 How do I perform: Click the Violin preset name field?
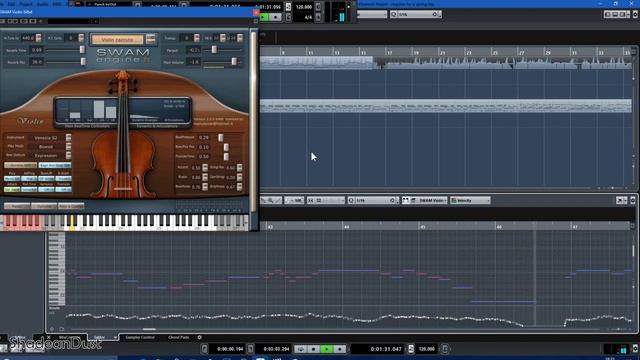(x=118, y=40)
